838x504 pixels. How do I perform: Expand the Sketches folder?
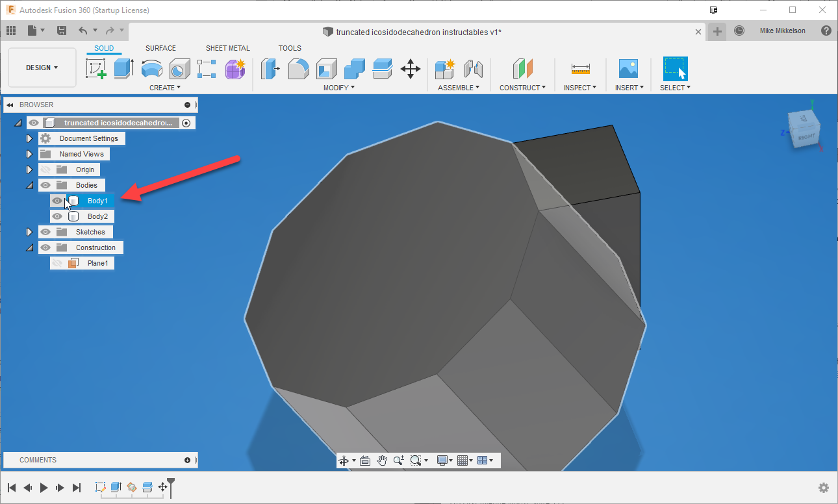pyautogui.click(x=29, y=231)
